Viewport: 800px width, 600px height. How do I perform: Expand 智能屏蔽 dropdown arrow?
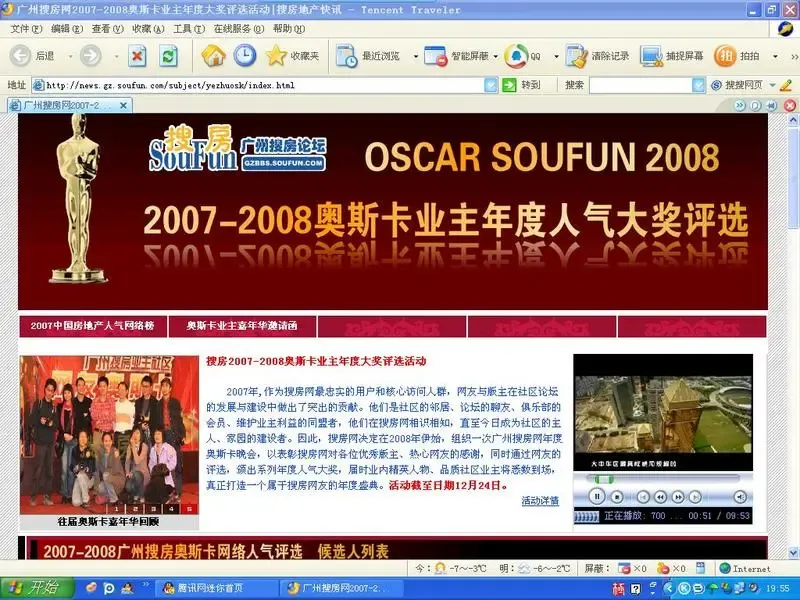[495, 56]
